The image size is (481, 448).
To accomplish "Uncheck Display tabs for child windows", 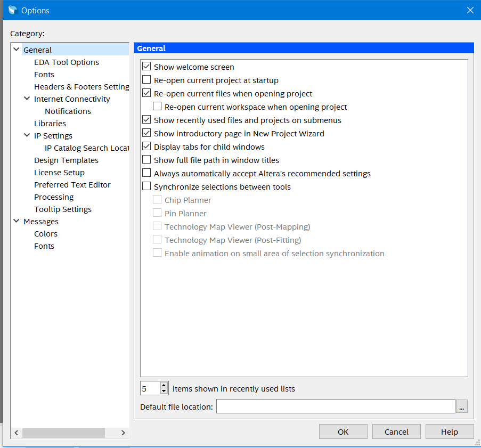I will point(146,146).
